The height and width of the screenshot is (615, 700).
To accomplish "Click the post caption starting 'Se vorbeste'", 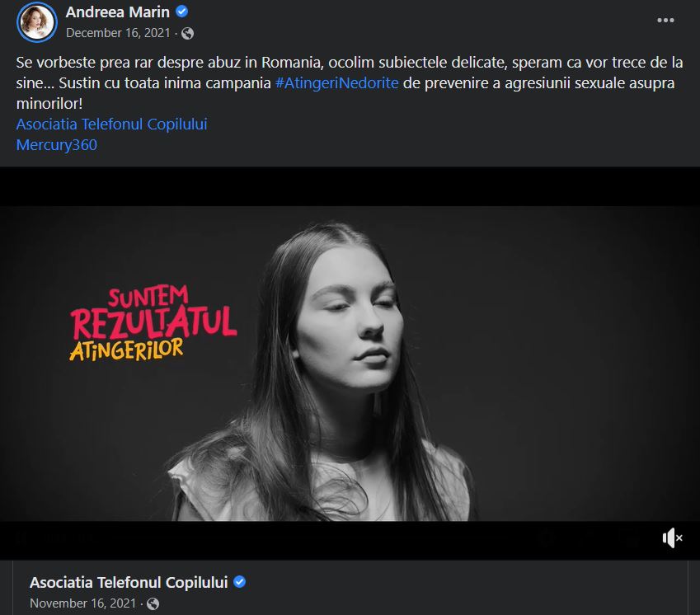I will (x=350, y=83).
